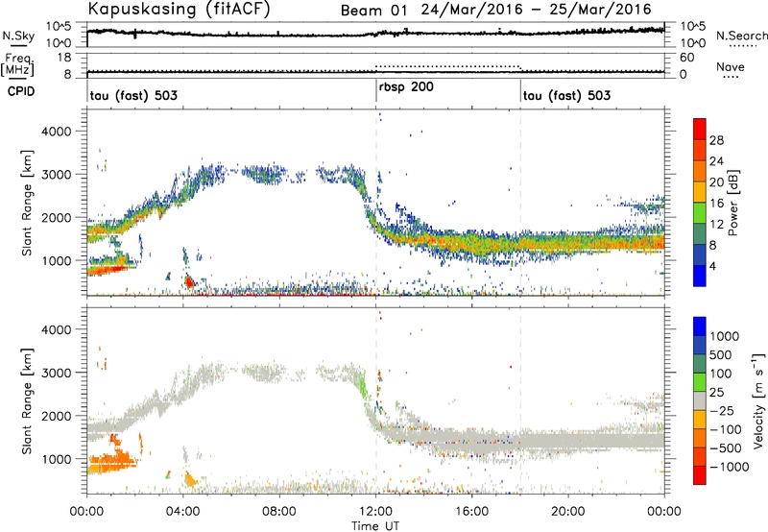
Task: Click the 'Velocity [m s-1]' colorbar label
Action: (758, 400)
